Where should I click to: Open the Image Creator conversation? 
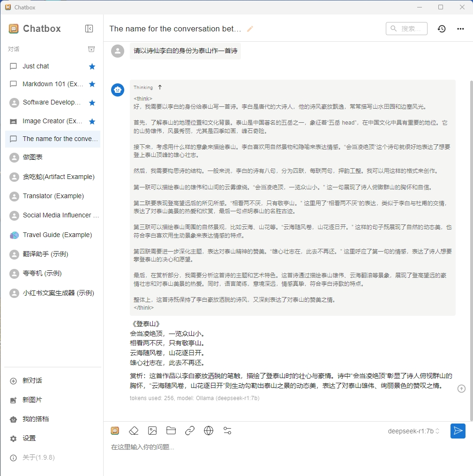tap(53, 121)
